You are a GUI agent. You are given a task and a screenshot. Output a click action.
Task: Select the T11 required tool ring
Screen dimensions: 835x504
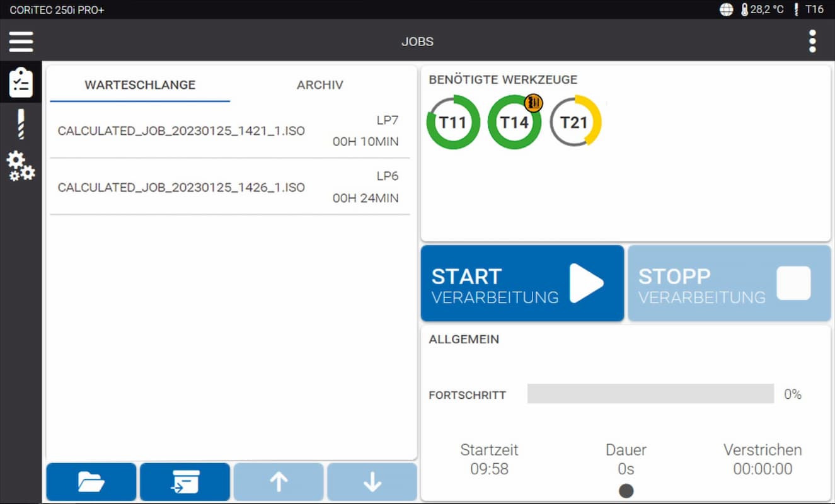click(452, 122)
